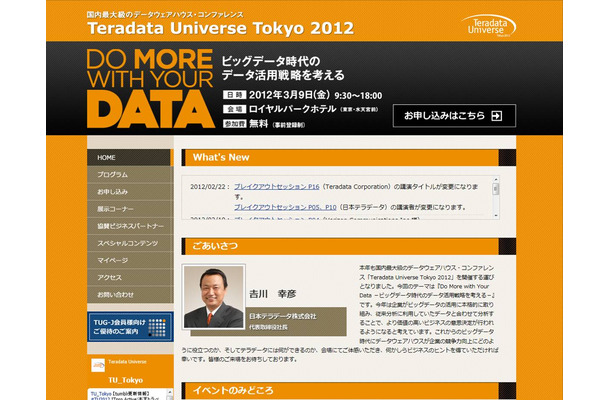Click the ごあいさつ section heading

click(x=215, y=246)
